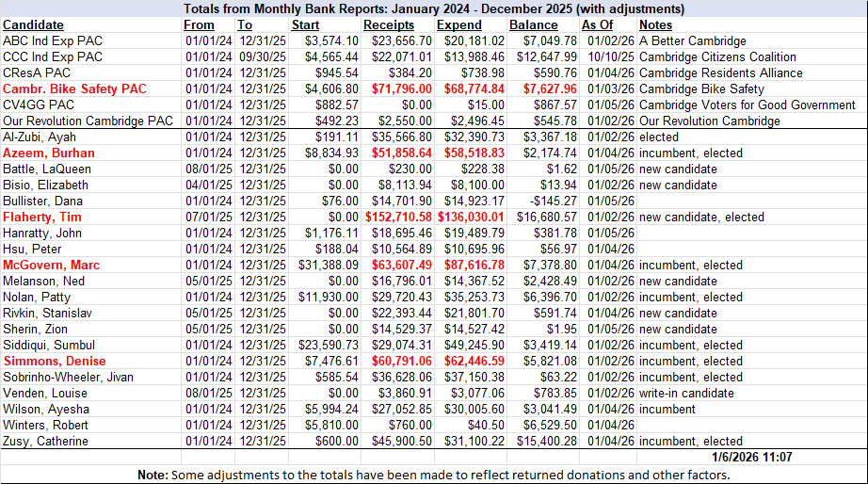Click Cambridge Voters for Good Government note
The height and width of the screenshot is (484, 868).
747,105
